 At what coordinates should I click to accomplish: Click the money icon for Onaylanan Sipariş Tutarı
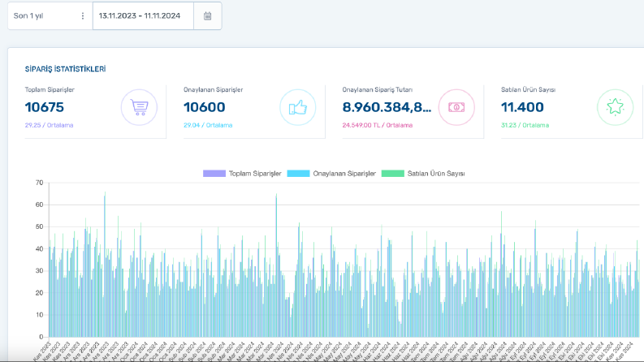click(x=456, y=107)
